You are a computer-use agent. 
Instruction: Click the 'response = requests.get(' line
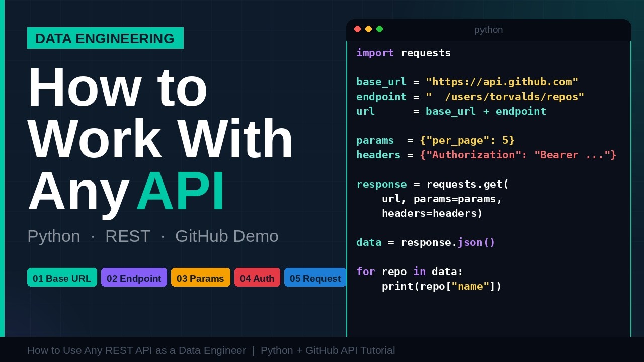(433, 184)
